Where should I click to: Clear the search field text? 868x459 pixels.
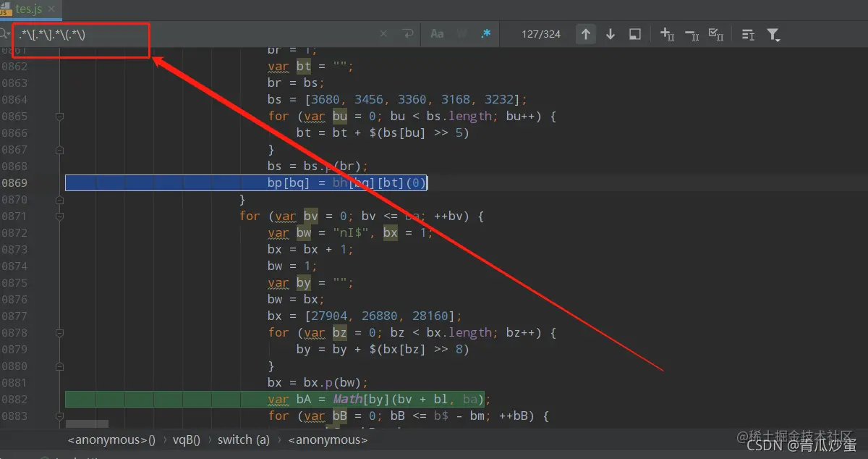click(383, 34)
